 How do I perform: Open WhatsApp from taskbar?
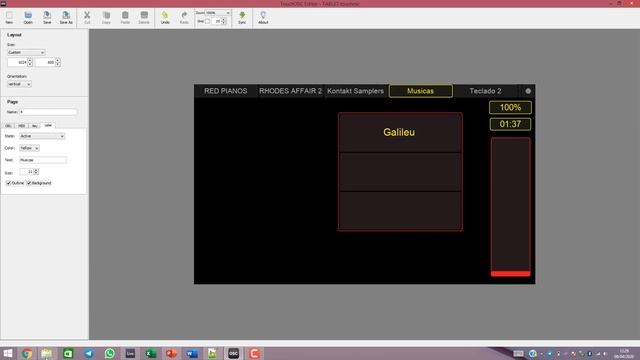[109, 353]
